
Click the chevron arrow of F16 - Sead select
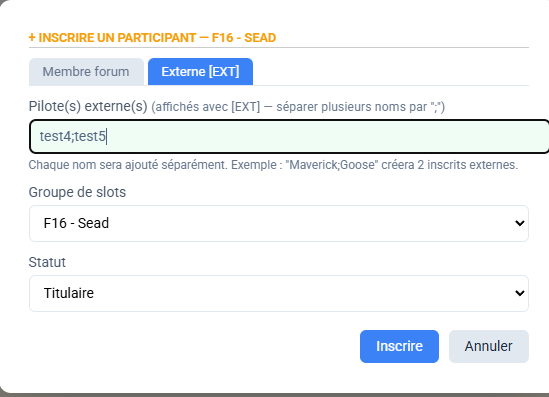pyautogui.click(x=520, y=223)
